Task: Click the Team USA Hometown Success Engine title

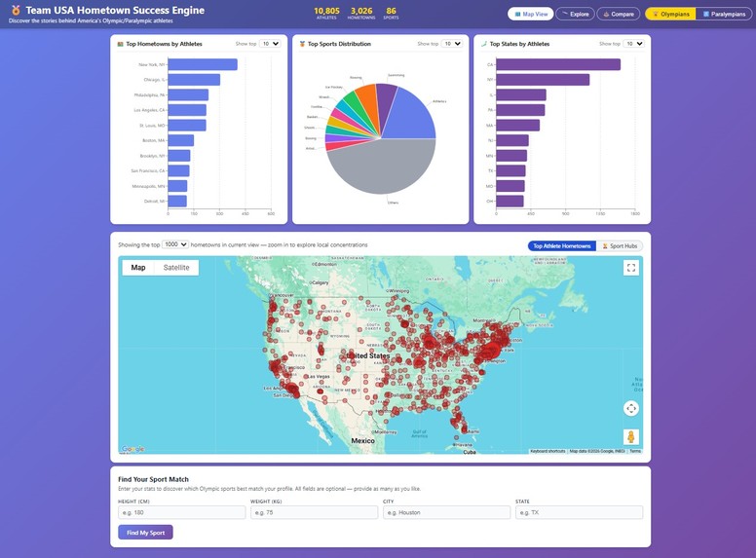Action: pyautogui.click(x=115, y=10)
